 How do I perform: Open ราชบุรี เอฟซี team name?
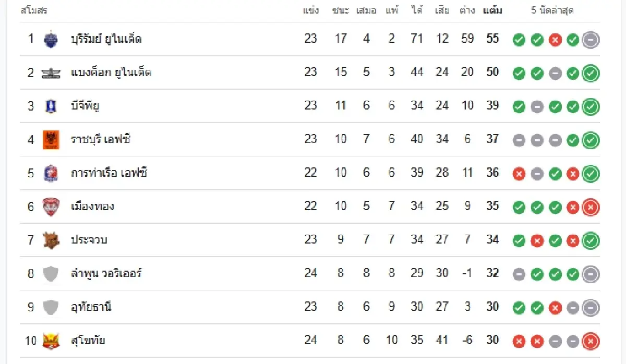tap(101, 139)
